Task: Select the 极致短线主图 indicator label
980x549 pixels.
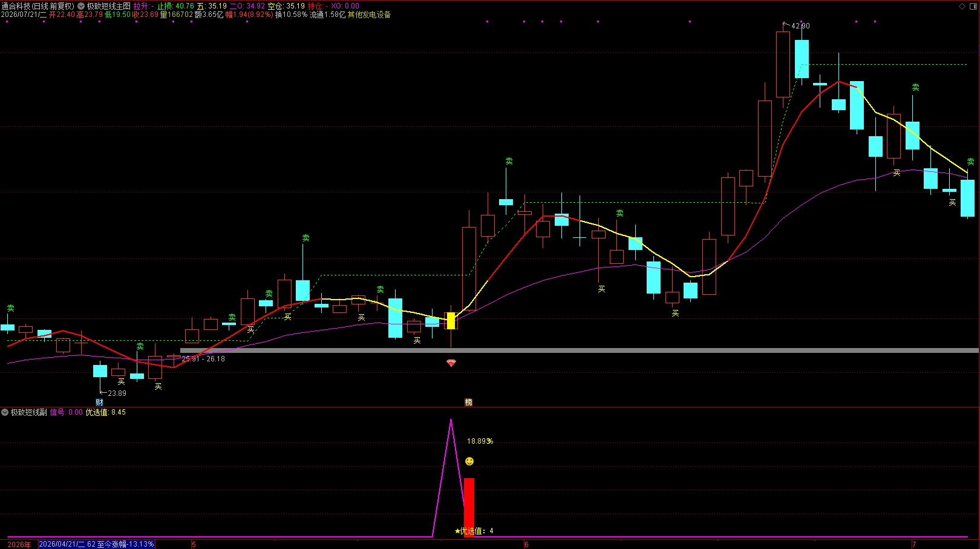Action: coord(109,6)
